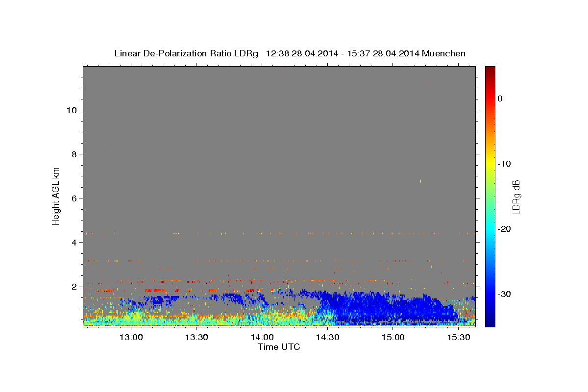Click the end time '15:37 28.04.2014' in title
588x392 pixels.
tap(383, 53)
